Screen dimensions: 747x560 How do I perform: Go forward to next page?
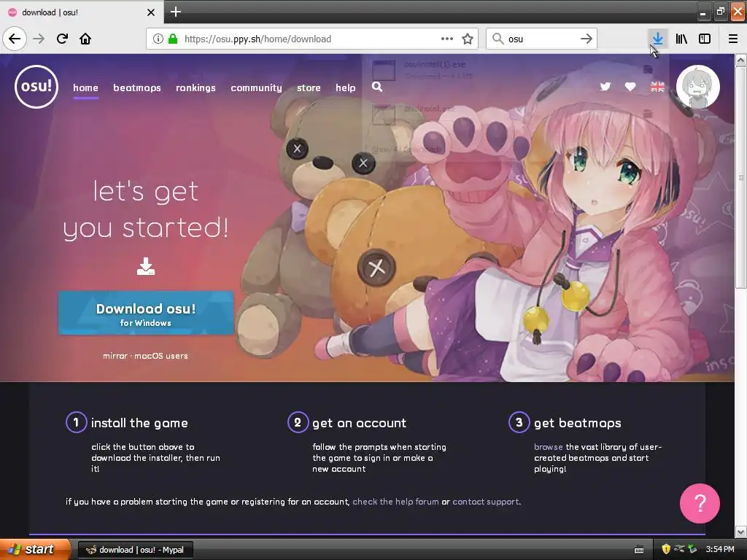(x=39, y=39)
